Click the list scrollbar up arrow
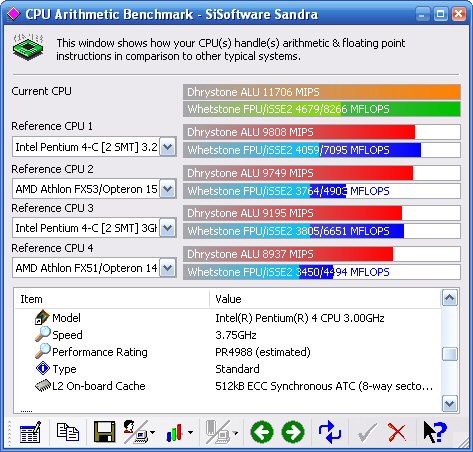The width and height of the screenshot is (473, 452). [450, 298]
